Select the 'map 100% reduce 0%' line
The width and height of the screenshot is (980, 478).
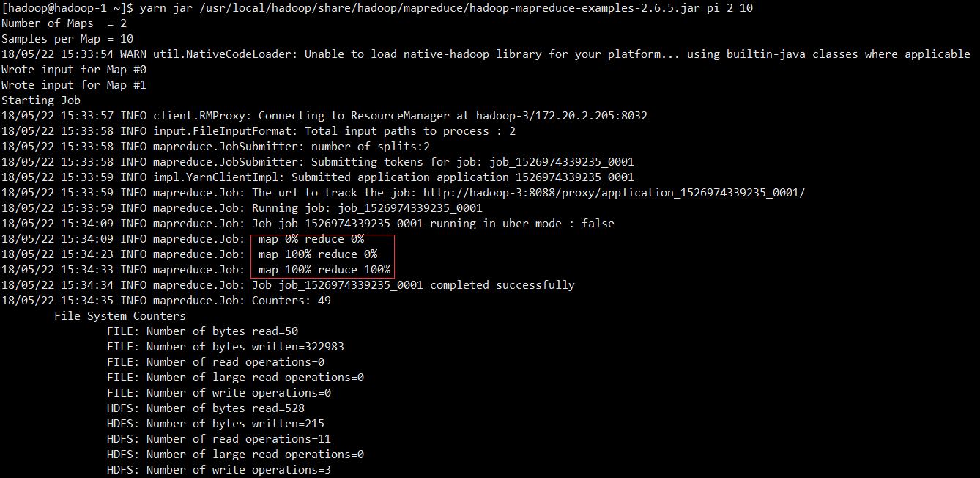coord(318,254)
